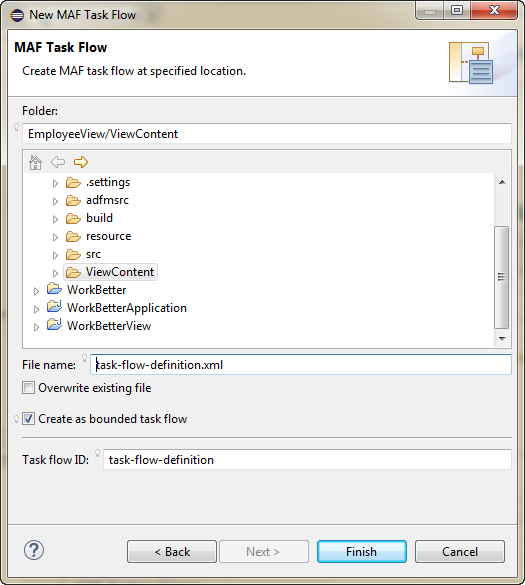
Task: Click the Cancel button
Action: coord(460,551)
